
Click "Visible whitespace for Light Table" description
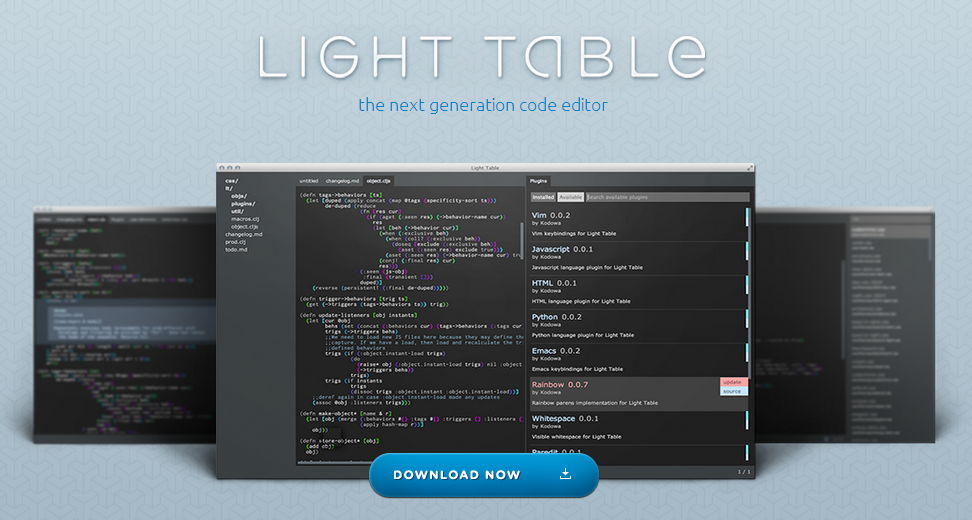577,436
